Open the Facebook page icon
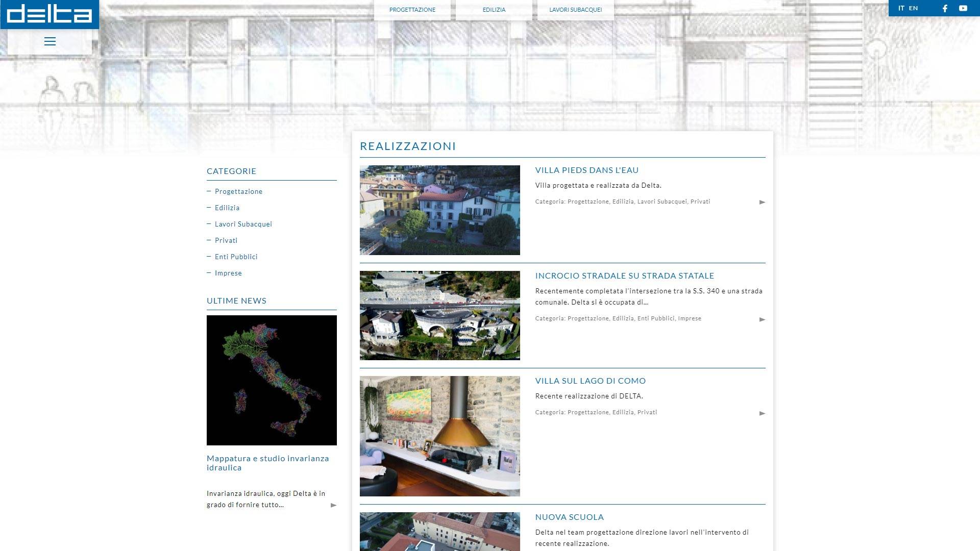The width and height of the screenshot is (980, 551). tap(945, 8)
